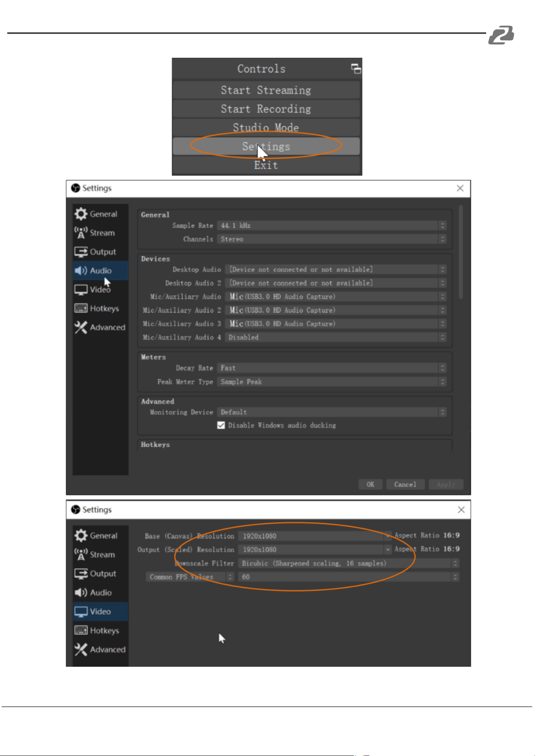Viewport: 535px width, 756px height.
Task: Open Base (Canvas) Resolution 1920x1080 combo box
Action: tap(315, 536)
